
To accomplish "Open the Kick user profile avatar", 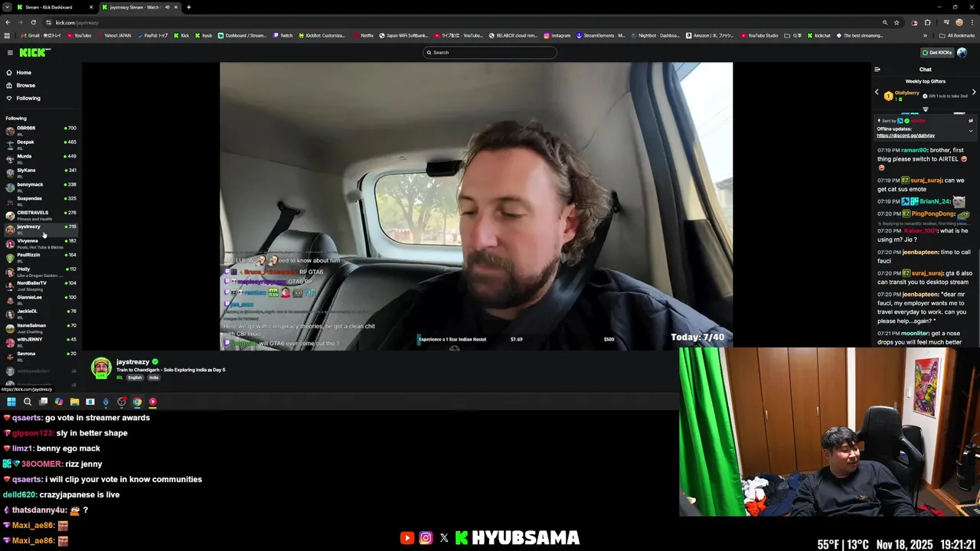I will click(962, 53).
